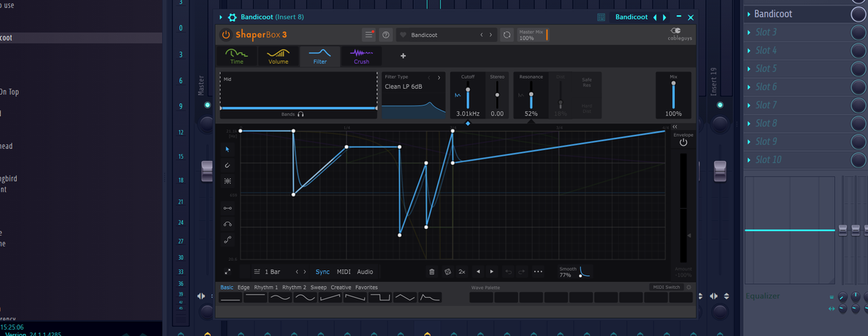Decrease the LFO length with left chevron
This screenshot has width=868, height=336.
coord(297,272)
